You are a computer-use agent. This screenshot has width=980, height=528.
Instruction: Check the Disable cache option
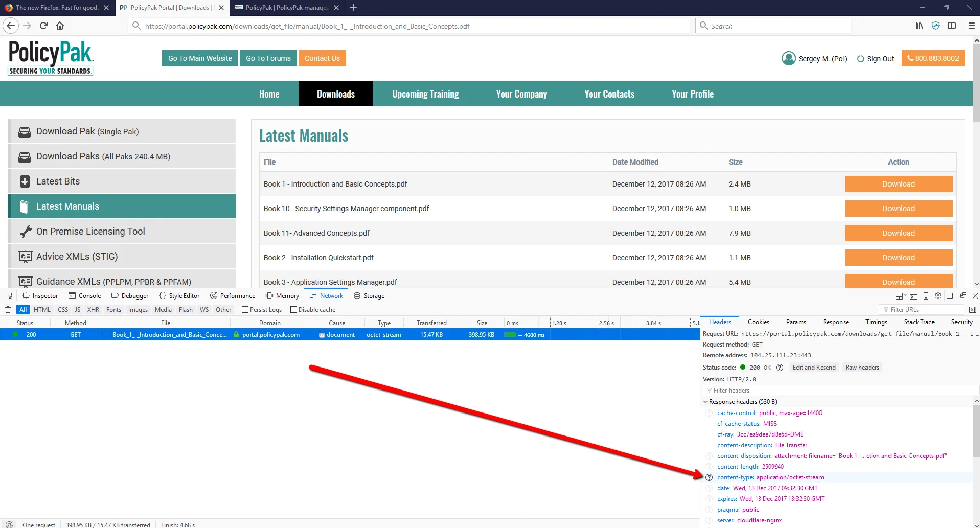293,310
